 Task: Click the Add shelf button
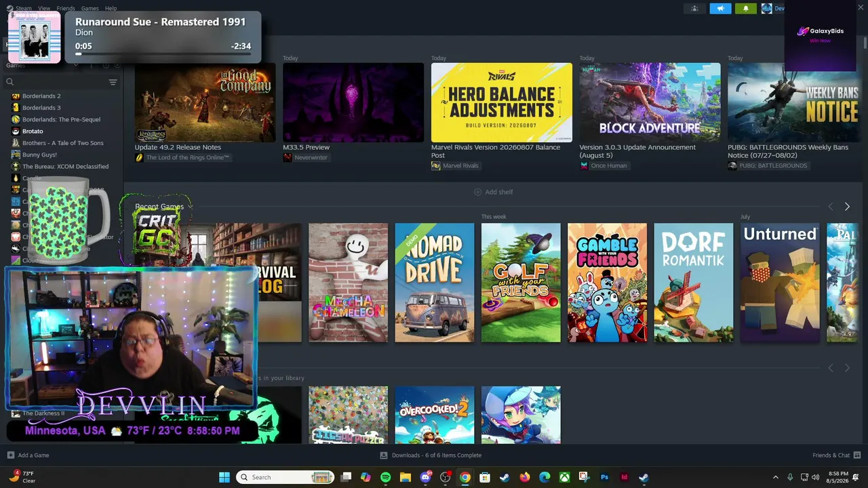click(494, 192)
